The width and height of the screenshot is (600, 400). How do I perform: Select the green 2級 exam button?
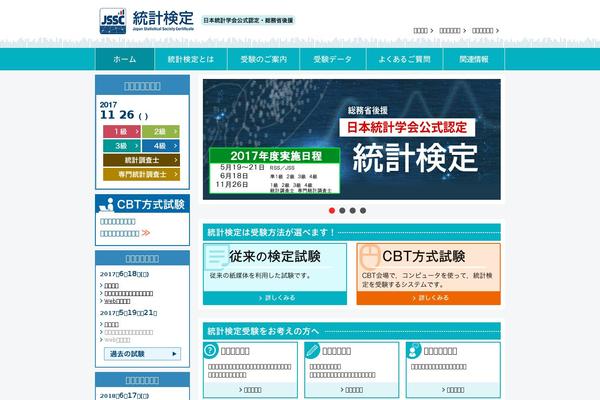[161, 132]
